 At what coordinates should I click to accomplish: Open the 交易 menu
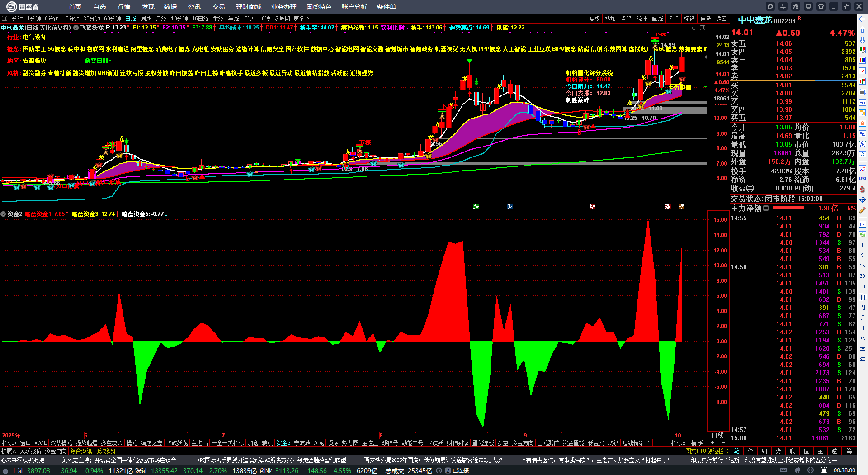219,7
